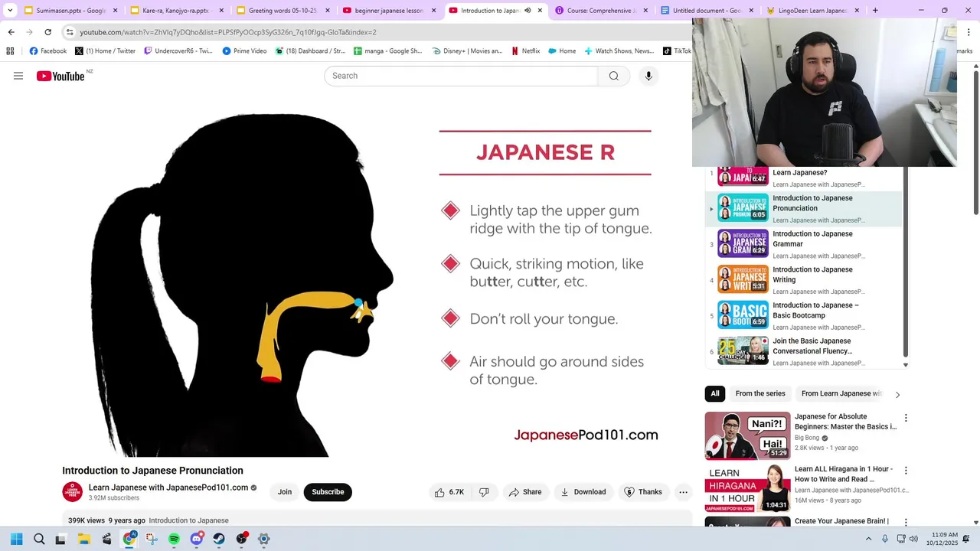Play Introduction to Japanese Grammar playlist item

click(804, 244)
